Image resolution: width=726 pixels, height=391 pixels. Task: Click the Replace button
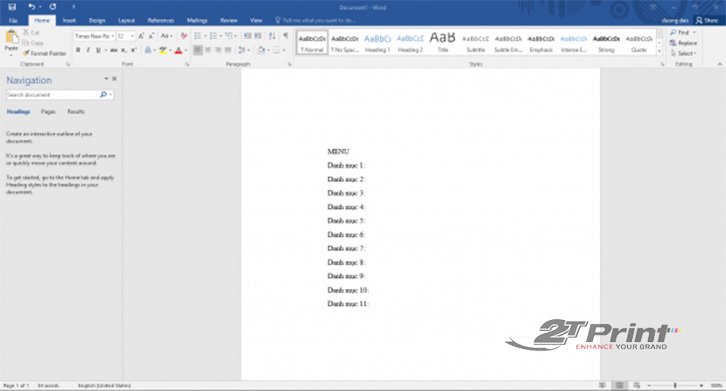tap(683, 43)
